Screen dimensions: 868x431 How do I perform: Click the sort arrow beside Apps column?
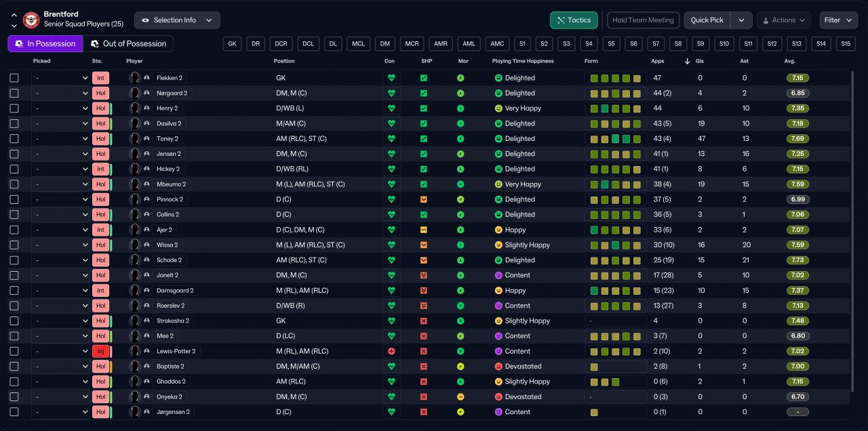coord(688,61)
